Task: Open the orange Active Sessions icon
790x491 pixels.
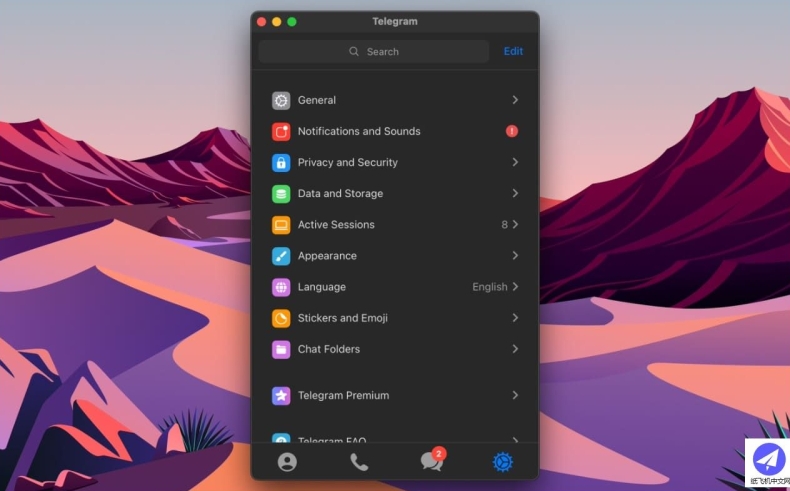Action: (281, 225)
